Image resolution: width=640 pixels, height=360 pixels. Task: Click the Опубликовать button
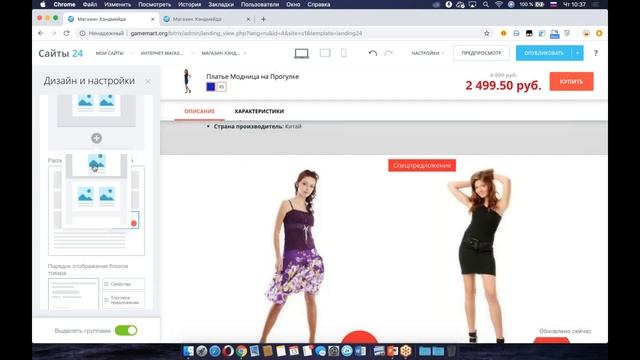(x=544, y=53)
